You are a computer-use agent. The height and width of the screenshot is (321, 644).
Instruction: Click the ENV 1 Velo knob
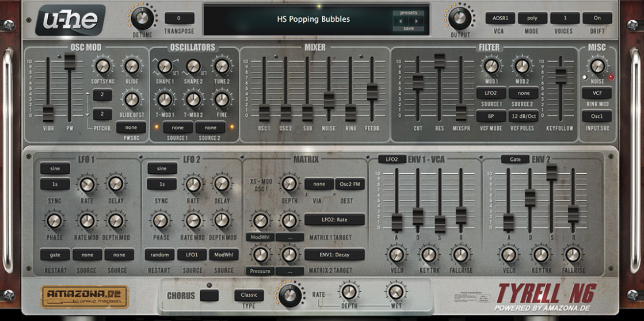tap(397, 254)
